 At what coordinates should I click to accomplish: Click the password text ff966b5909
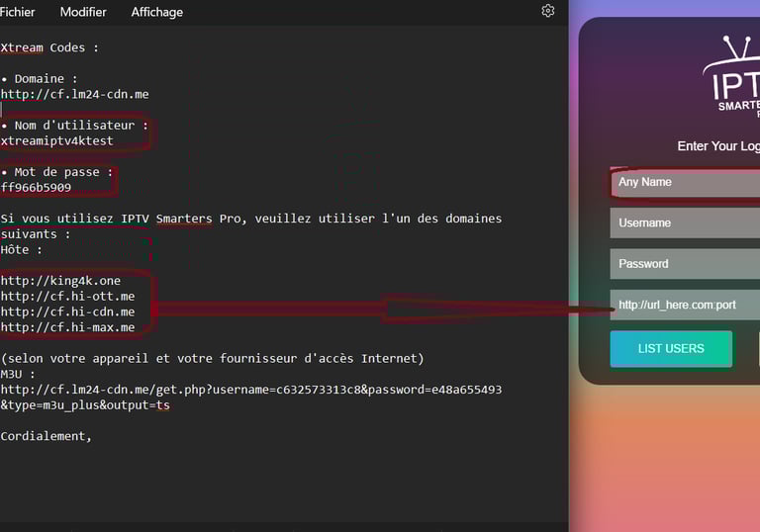36,188
